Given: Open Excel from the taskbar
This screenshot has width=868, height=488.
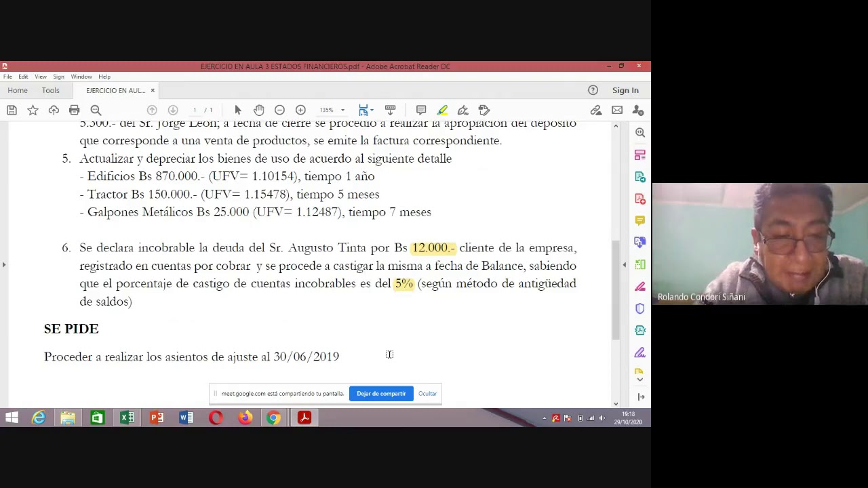Looking at the screenshot, I should coord(127,418).
